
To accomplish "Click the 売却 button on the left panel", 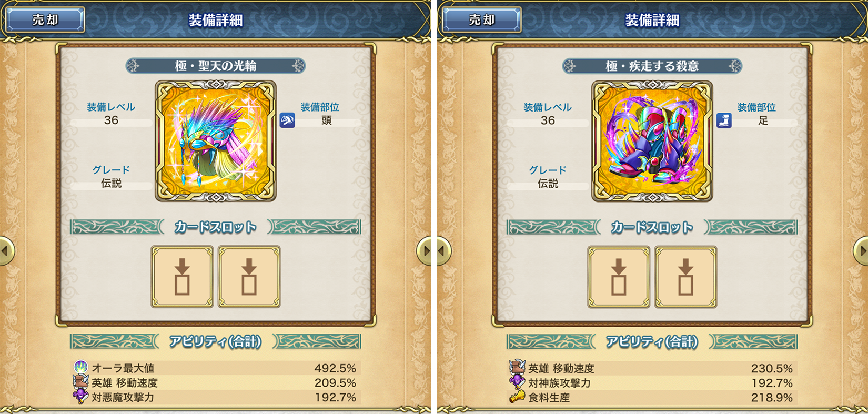I will click(45, 20).
